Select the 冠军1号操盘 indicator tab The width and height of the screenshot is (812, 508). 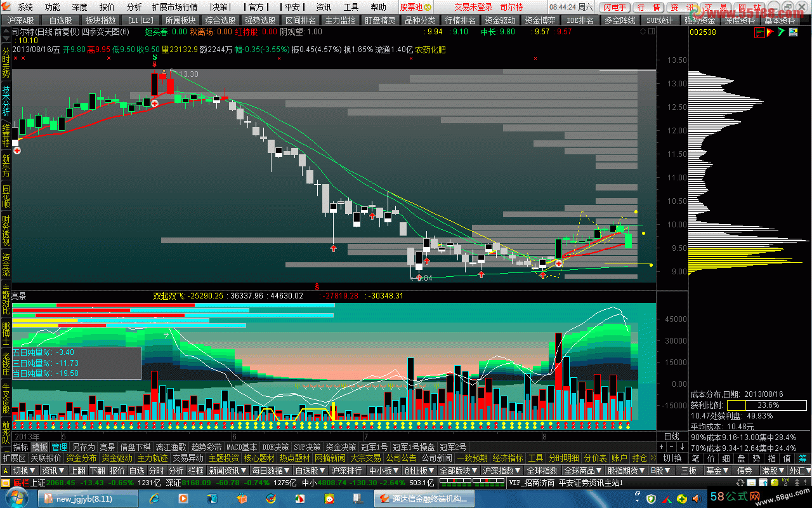pyautogui.click(x=414, y=447)
